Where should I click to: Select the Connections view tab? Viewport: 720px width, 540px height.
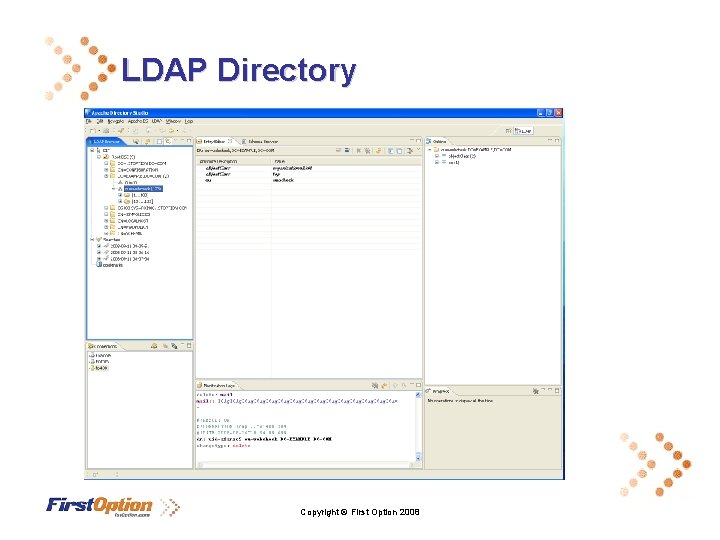click(x=103, y=346)
